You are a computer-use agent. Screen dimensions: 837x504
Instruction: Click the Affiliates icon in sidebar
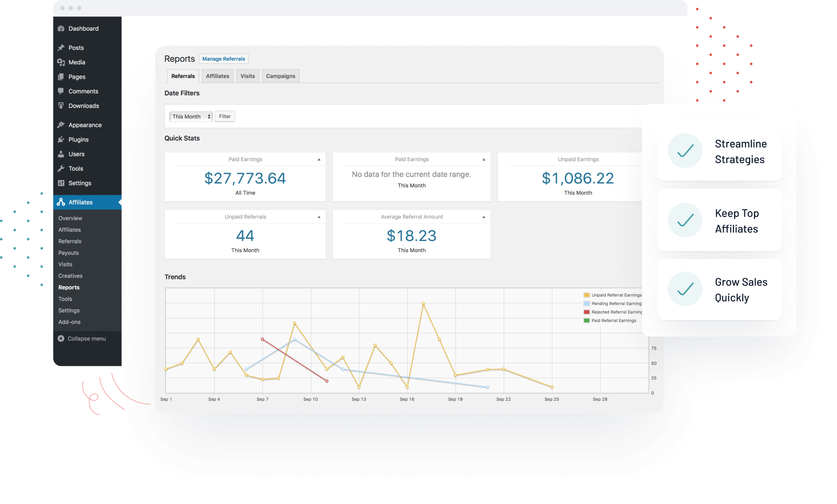(61, 202)
